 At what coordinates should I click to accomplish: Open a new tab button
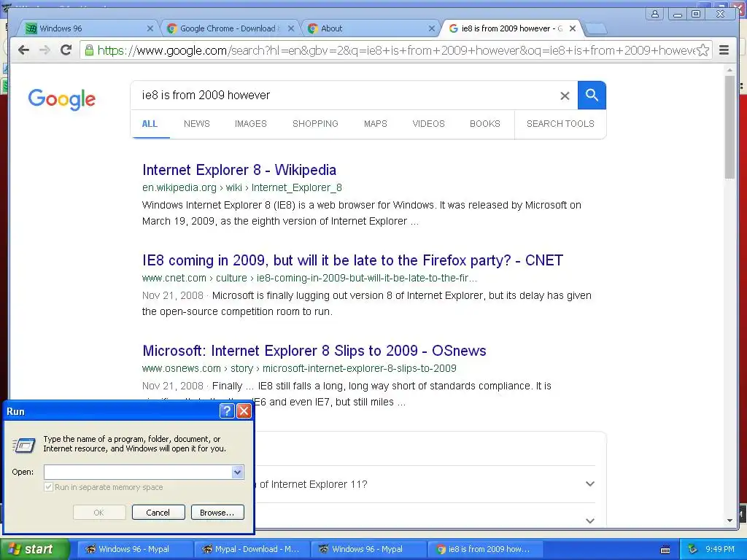(595, 29)
